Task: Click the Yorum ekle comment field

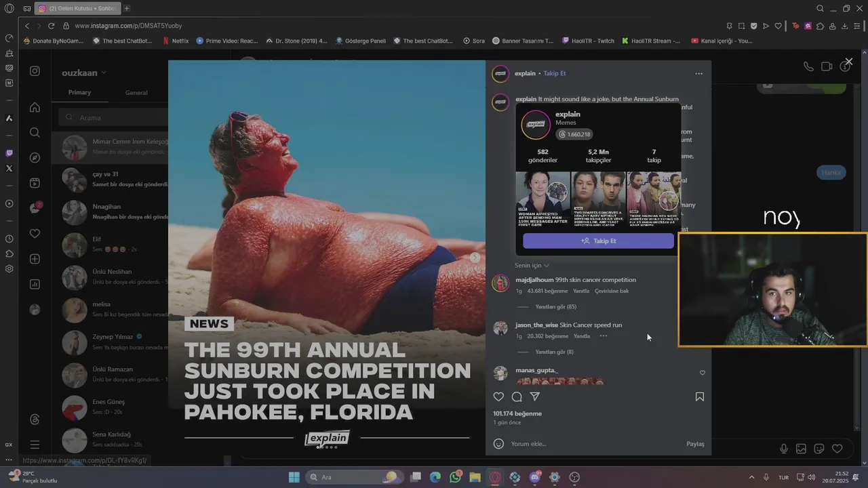Action: (x=597, y=444)
